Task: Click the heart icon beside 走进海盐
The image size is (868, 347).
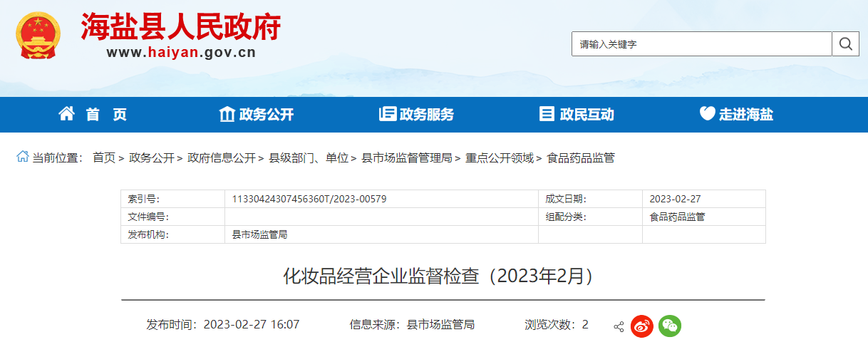Action: coord(707,114)
